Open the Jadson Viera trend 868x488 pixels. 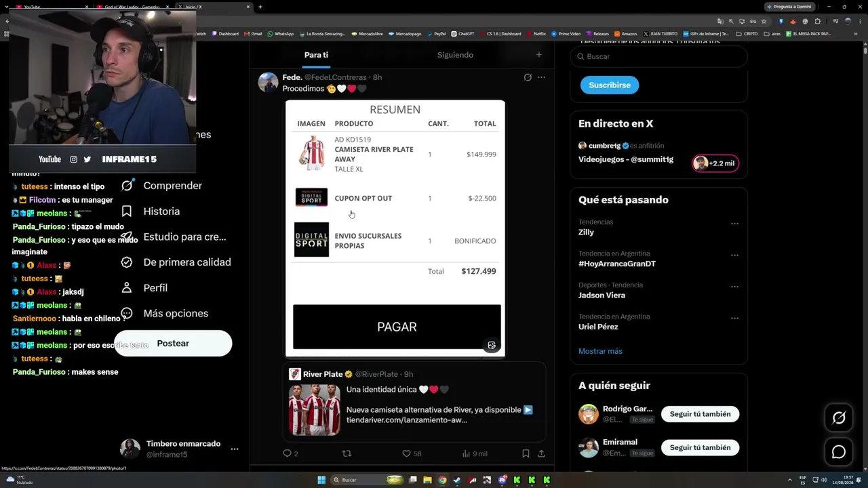[601, 295]
